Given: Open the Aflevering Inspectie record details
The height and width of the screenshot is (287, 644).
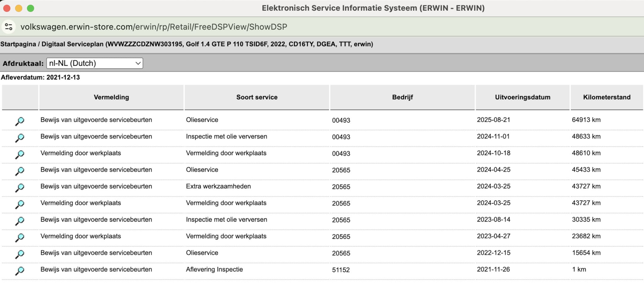Looking at the screenshot, I should [20, 271].
